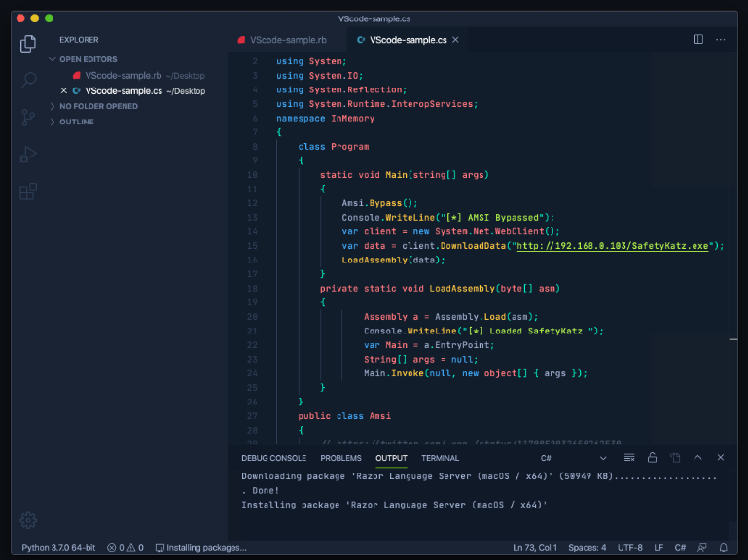The image size is (748, 560).
Task: Select the Output panel tab
Action: [391, 458]
